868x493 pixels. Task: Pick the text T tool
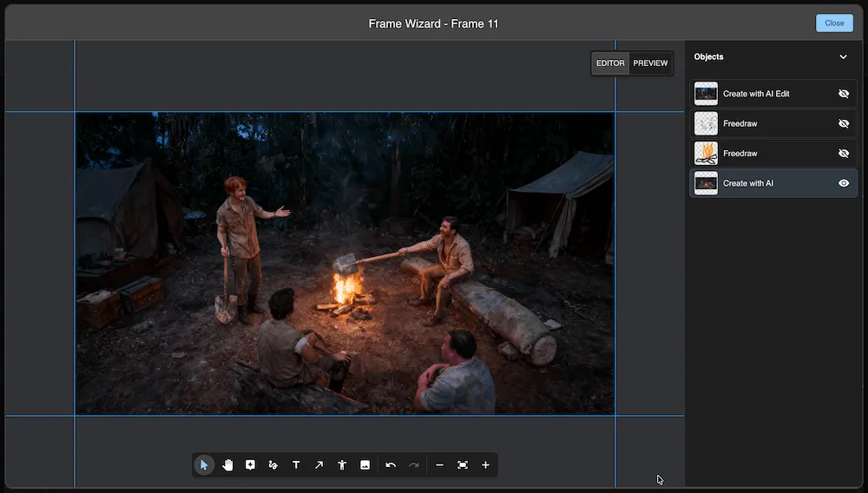point(296,464)
